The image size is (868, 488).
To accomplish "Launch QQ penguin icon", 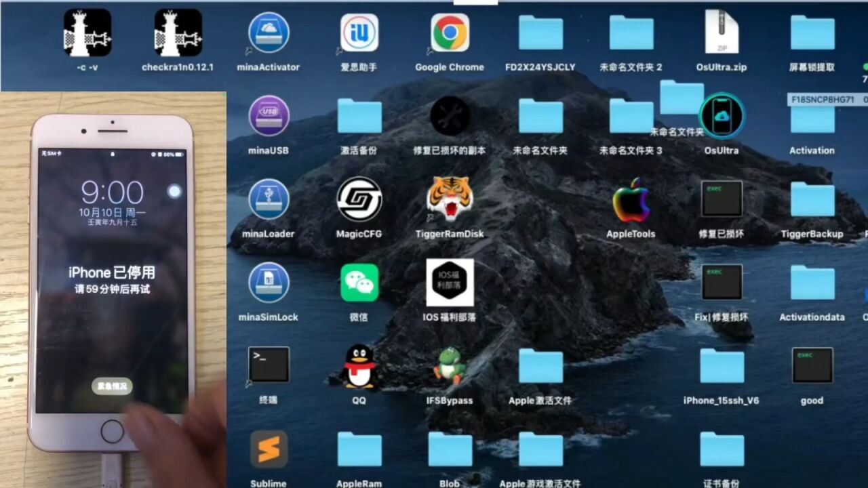I will pyautogui.click(x=359, y=366).
